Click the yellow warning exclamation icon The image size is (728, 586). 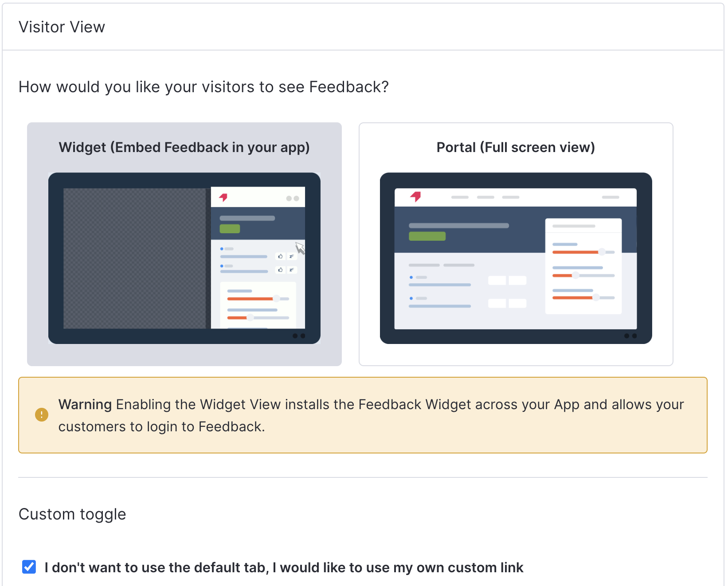pos(42,415)
